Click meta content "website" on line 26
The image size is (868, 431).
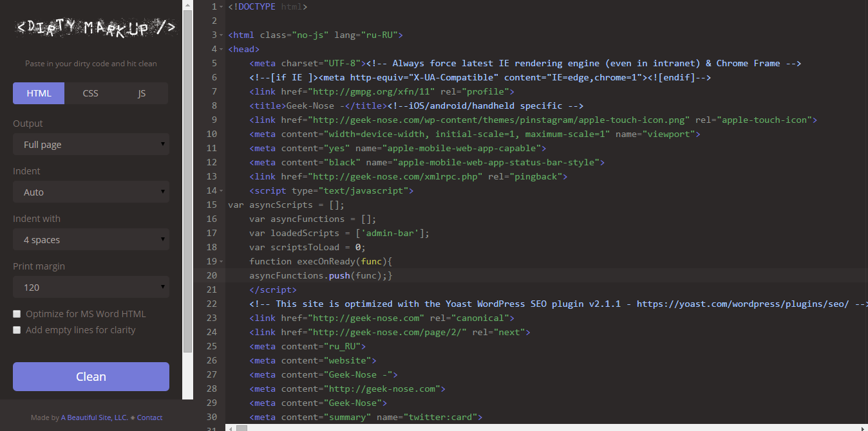coord(313,360)
